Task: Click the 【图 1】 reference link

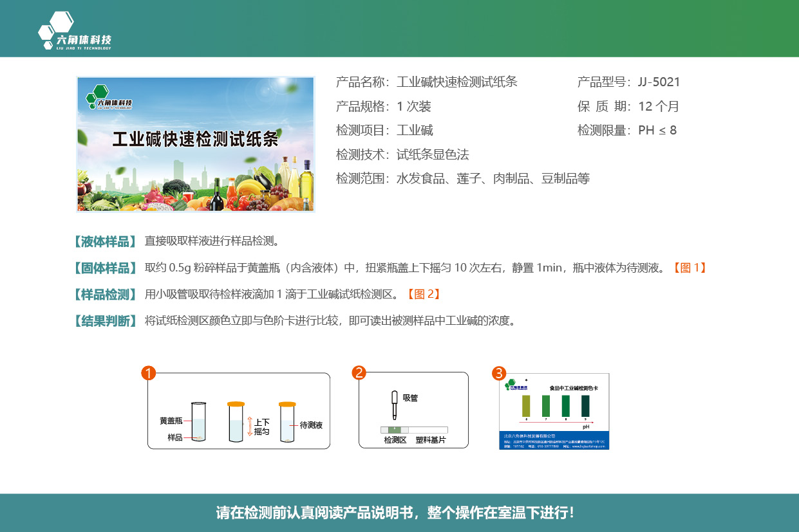Action: [x=690, y=268]
